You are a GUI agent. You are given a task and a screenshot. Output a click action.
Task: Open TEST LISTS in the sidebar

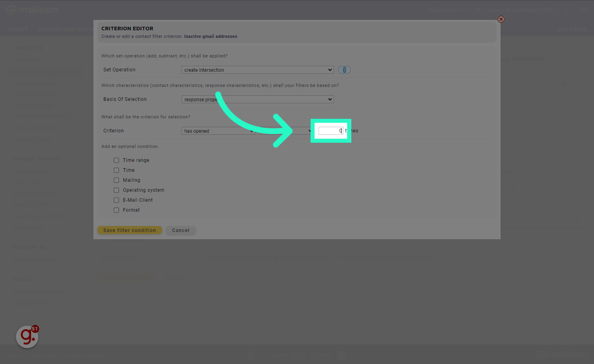point(26,183)
